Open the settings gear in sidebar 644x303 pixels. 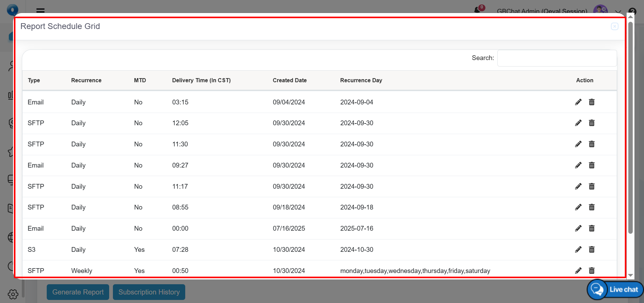pyautogui.click(x=13, y=294)
